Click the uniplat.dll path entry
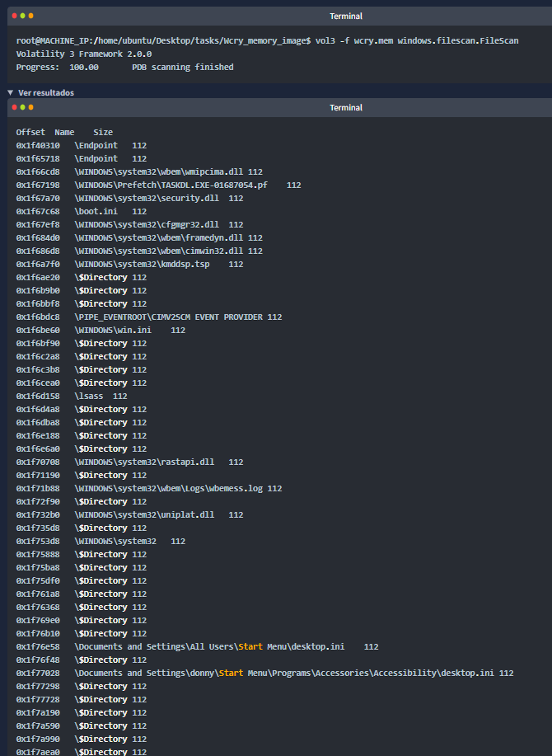 pyautogui.click(x=144, y=515)
